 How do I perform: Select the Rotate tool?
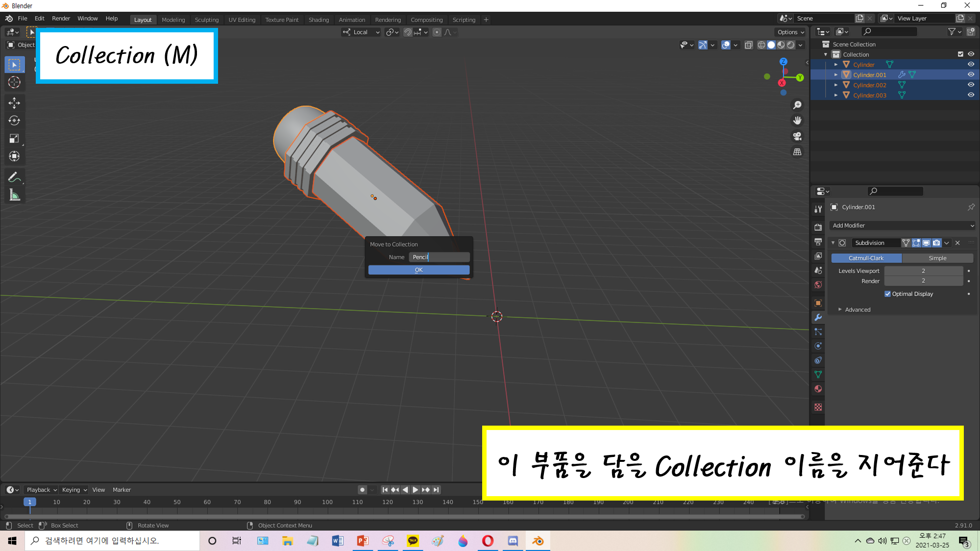coord(14,120)
